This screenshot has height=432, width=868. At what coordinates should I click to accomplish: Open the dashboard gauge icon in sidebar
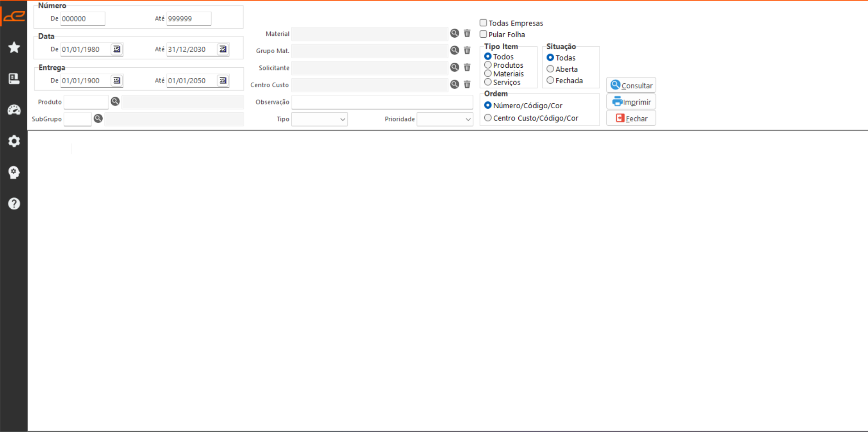[14, 110]
